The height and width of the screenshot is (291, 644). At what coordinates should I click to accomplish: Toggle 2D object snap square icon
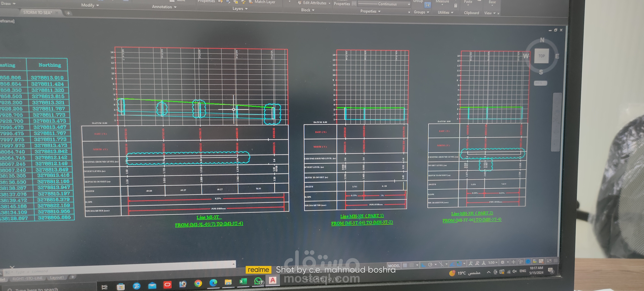coord(459,264)
